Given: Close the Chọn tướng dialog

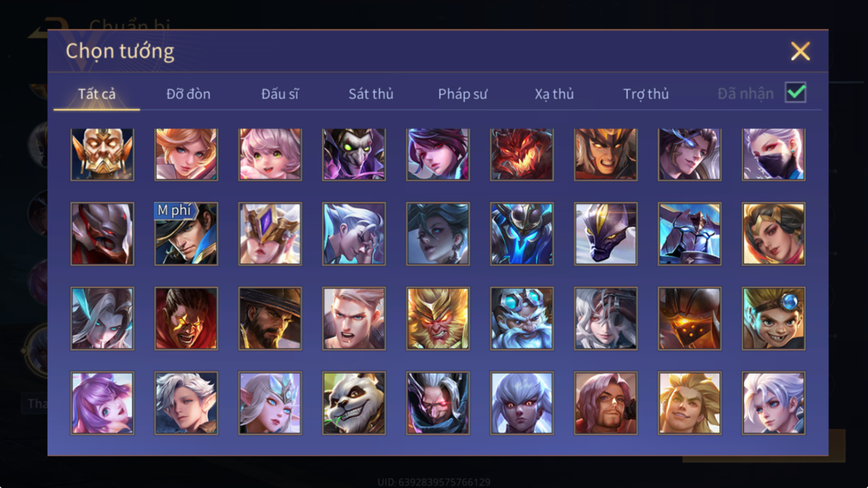Looking at the screenshot, I should [800, 51].
